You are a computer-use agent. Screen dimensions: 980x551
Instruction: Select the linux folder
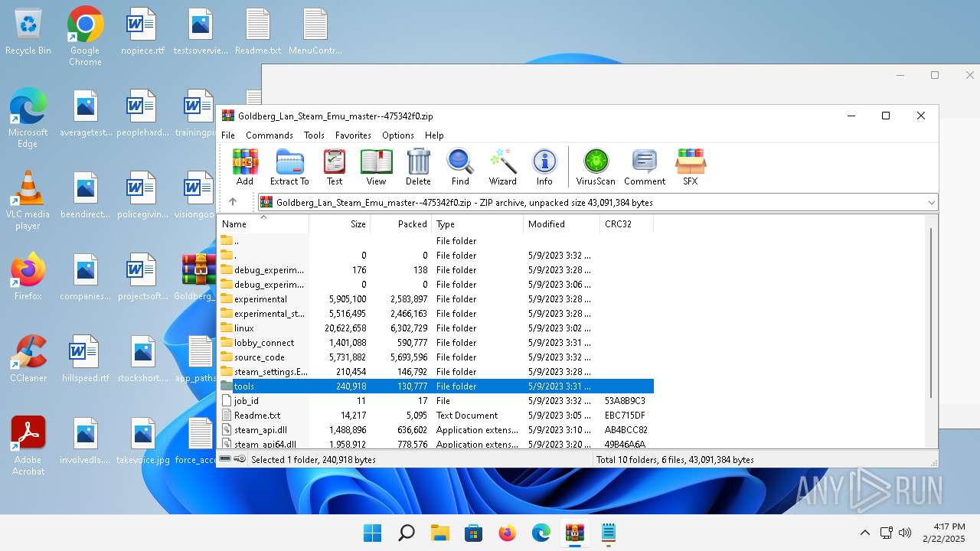pos(436,328)
